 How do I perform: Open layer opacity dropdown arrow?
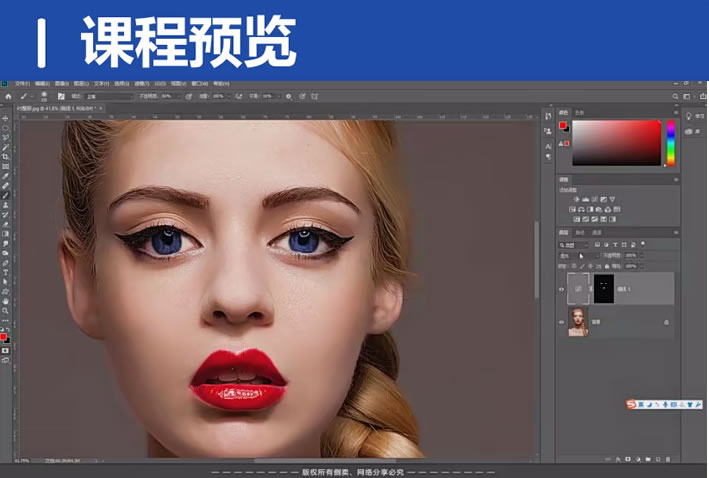pos(641,256)
